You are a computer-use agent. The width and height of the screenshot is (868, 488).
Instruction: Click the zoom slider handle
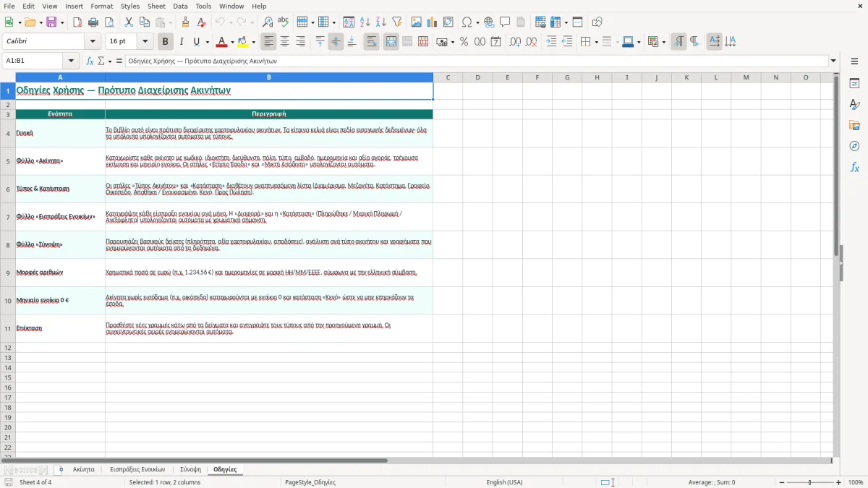pos(810,482)
